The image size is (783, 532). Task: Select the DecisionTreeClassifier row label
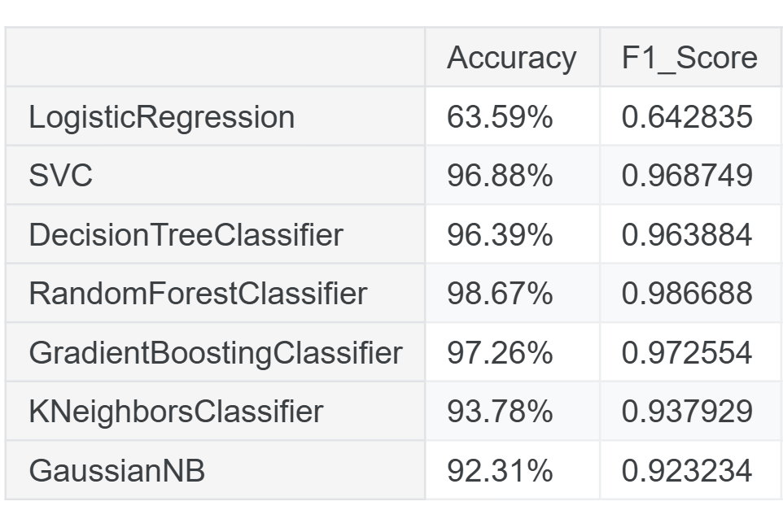click(215, 234)
